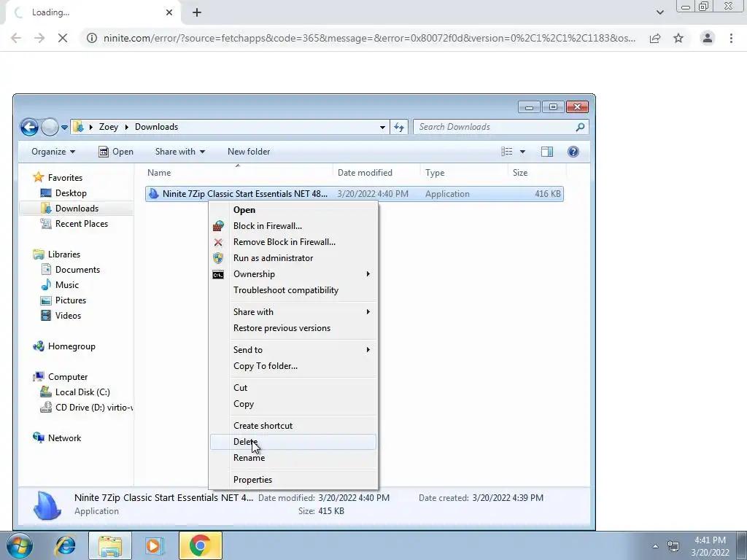The width and height of the screenshot is (747, 560).
Task: Stop loading page in Chrome
Action: click(63, 38)
